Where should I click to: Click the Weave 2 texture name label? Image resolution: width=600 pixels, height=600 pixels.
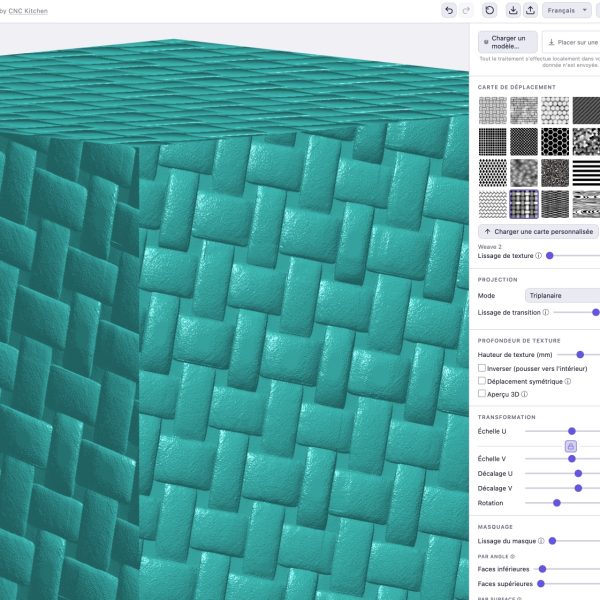pyautogui.click(x=489, y=247)
